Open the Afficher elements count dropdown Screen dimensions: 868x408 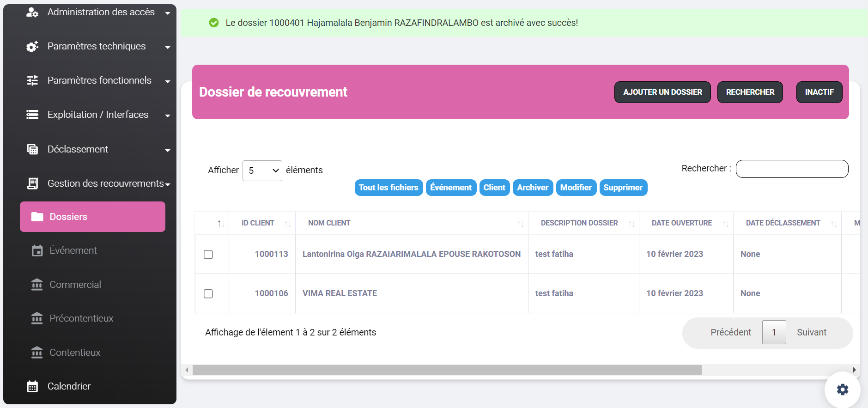tap(262, 171)
